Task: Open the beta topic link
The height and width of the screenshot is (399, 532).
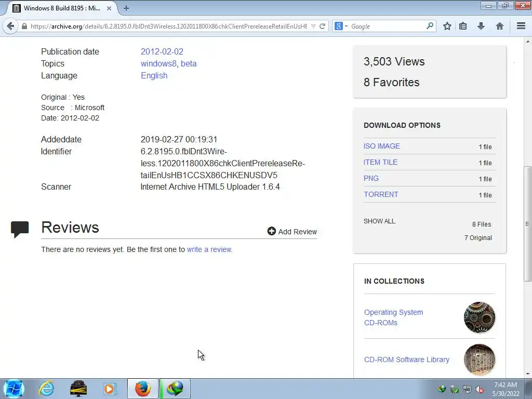Action: point(189,63)
